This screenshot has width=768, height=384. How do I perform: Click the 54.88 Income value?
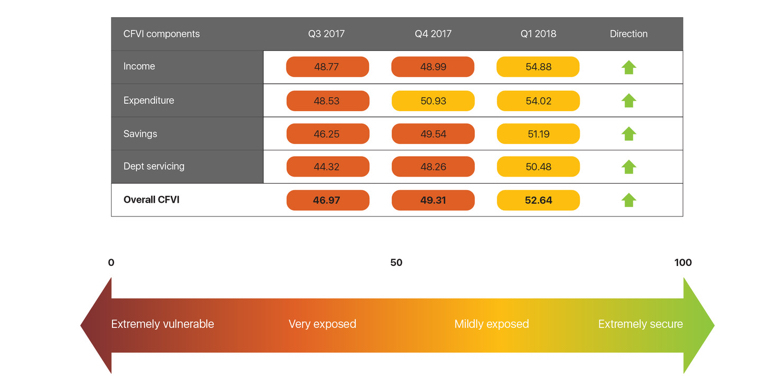click(x=538, y=67)
